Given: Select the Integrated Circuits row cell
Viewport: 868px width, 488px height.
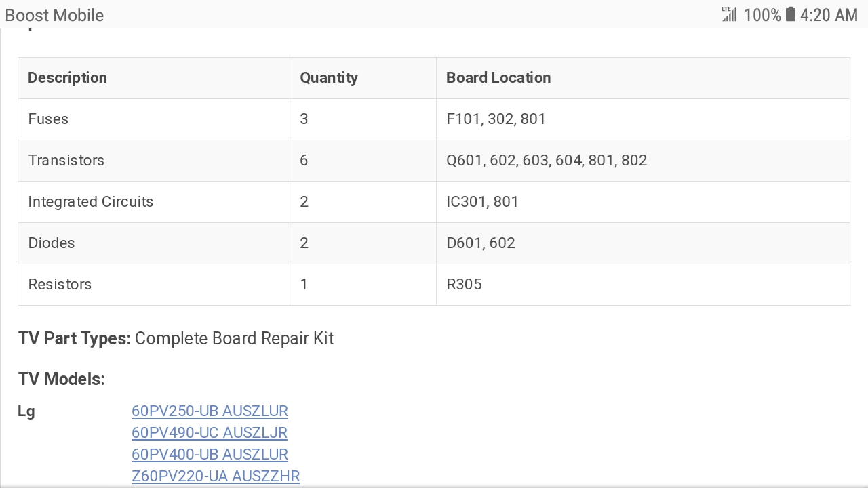Looking at the screenshot, I should click(91, 201).
